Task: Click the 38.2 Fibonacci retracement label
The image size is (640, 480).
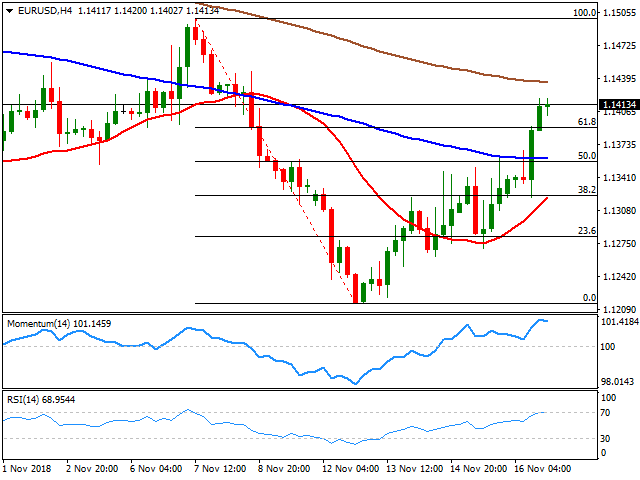Action: (587, 189)
